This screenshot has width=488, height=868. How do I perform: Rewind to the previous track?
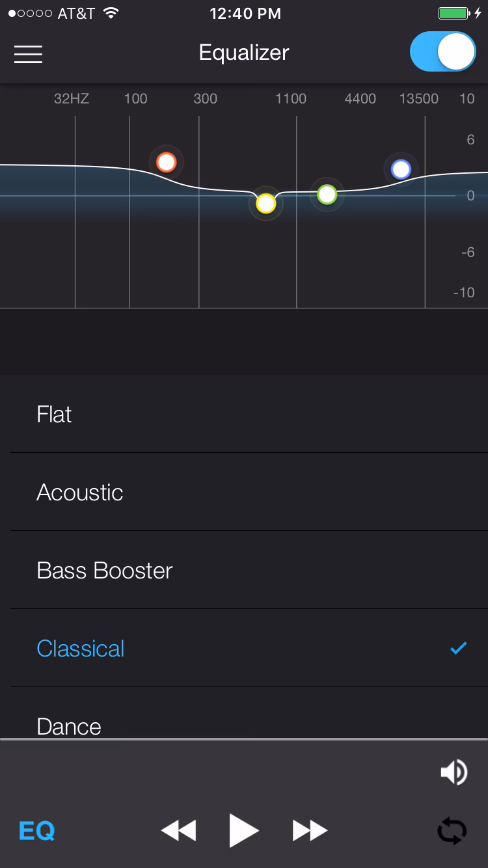(178, 830)
